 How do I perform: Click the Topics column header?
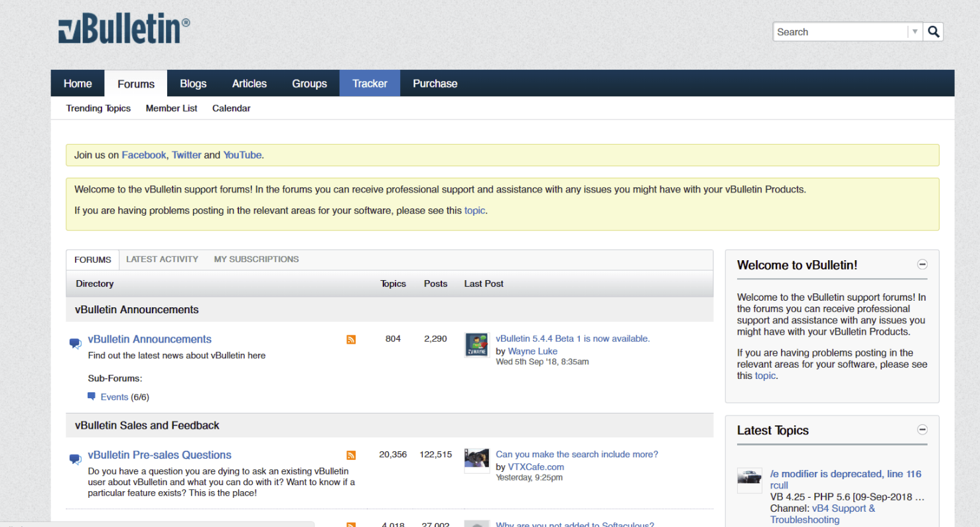[393, 283]
